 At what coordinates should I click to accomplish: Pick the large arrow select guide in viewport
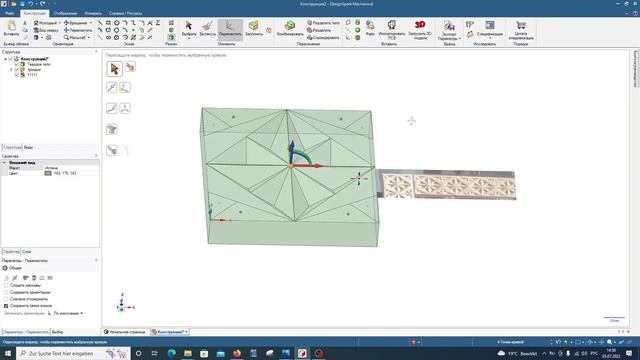pos(114,69)
